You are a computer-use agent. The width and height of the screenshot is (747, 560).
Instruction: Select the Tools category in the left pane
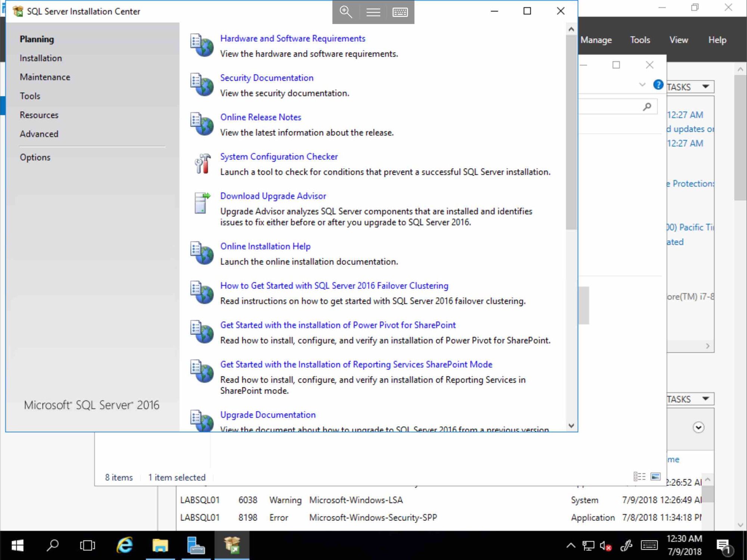(30, 96)
